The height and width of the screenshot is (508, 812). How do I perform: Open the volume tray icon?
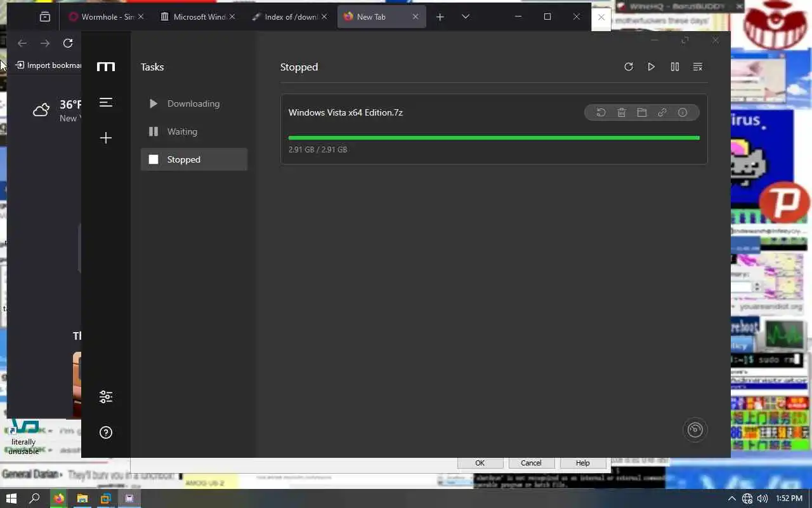(x=763, y=498)
